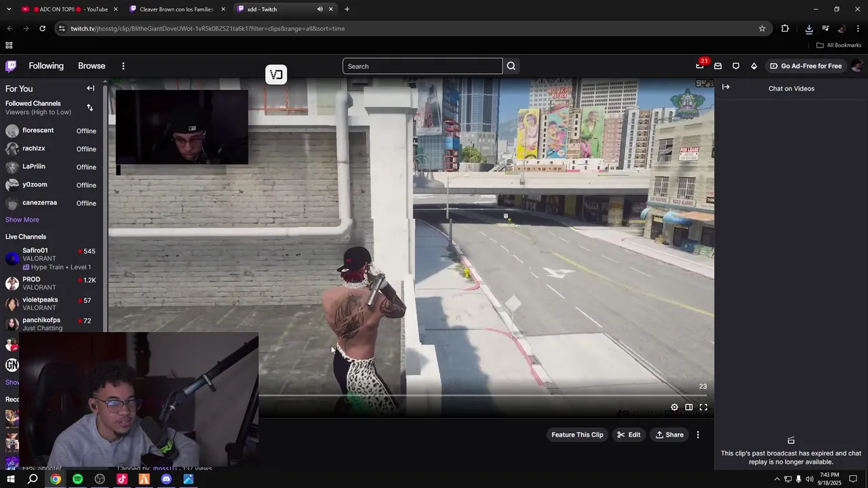Open All Bookmarks folder
This screenshot has height=488, width=868.
point(839,45)
